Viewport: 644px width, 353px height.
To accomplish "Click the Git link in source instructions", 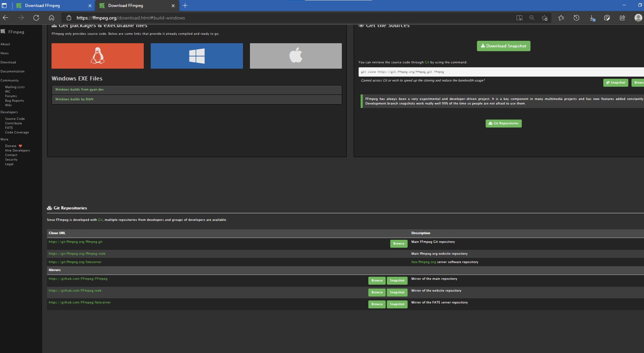I will pyautogui.click(x=427, y=62).
